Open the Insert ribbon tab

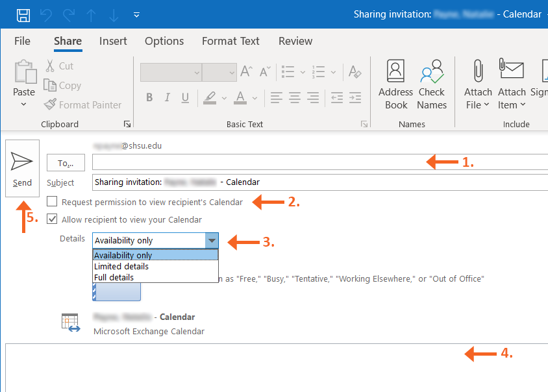point(113,41)
